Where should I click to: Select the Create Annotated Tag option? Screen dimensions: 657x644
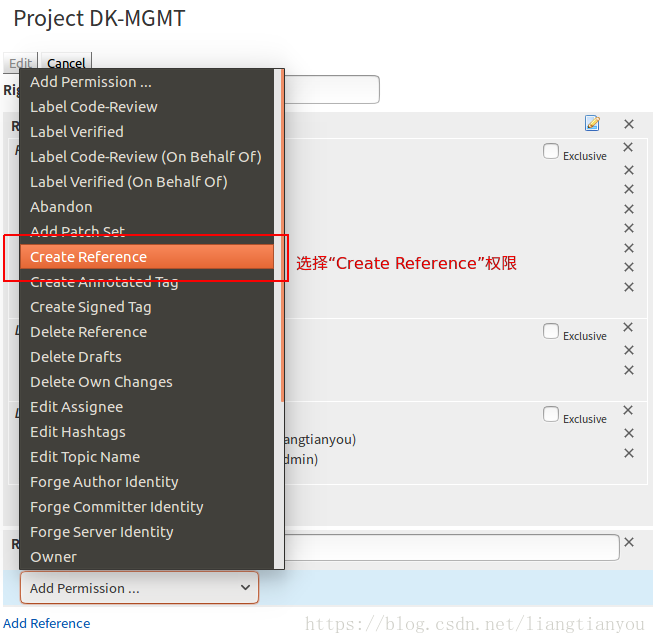[147, 282]
